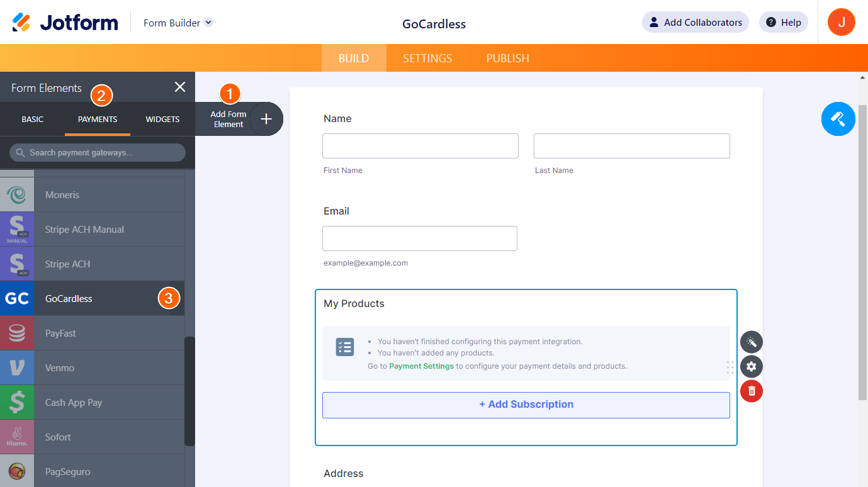Click the Search payment gateways field

(98, 152)
